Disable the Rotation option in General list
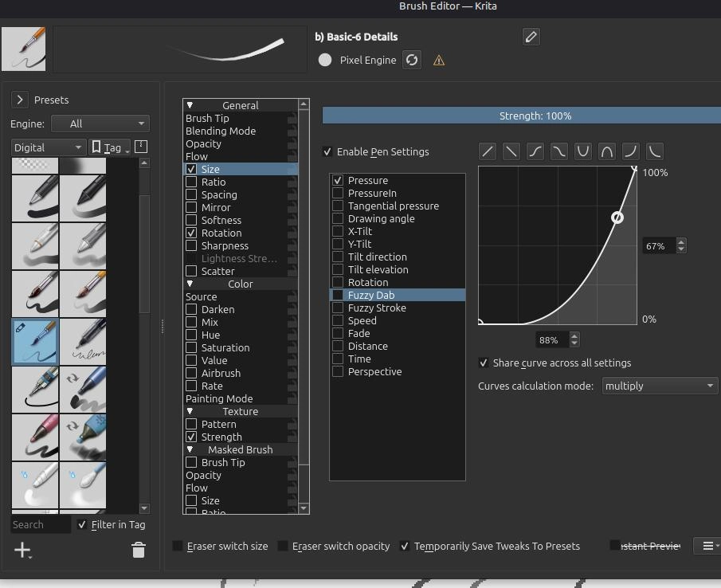The width and height of the screenshot is (721, 588). pyautogui.click(x=191, y=233)
